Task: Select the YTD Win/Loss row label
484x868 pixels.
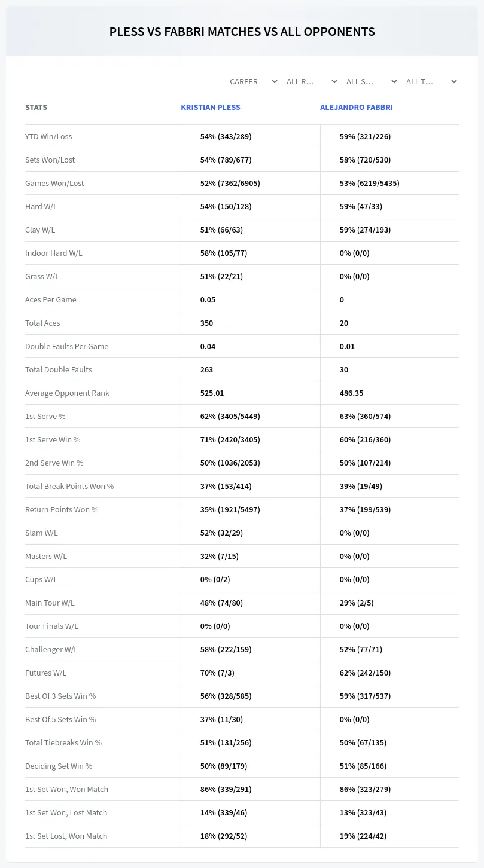Action: 48,136
